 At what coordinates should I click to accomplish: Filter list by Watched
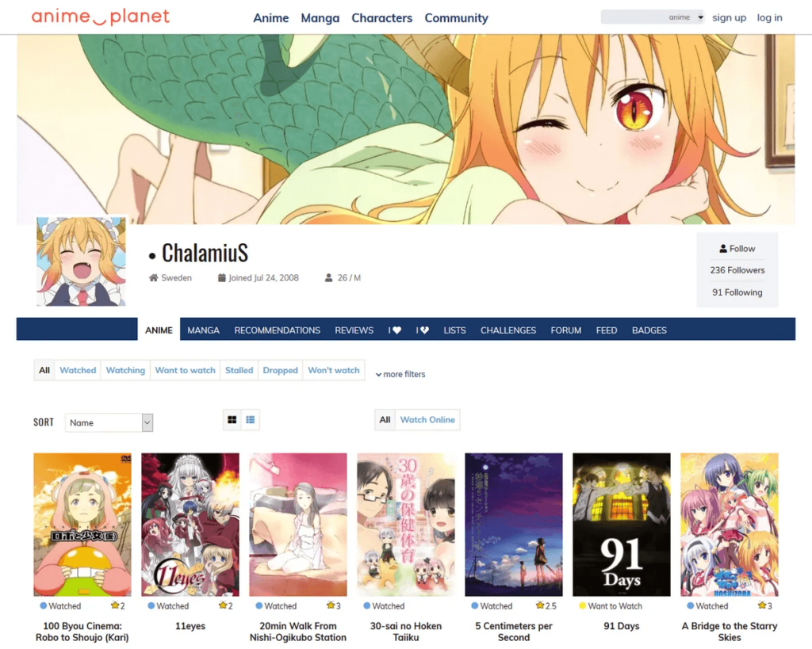click(78, 370)
